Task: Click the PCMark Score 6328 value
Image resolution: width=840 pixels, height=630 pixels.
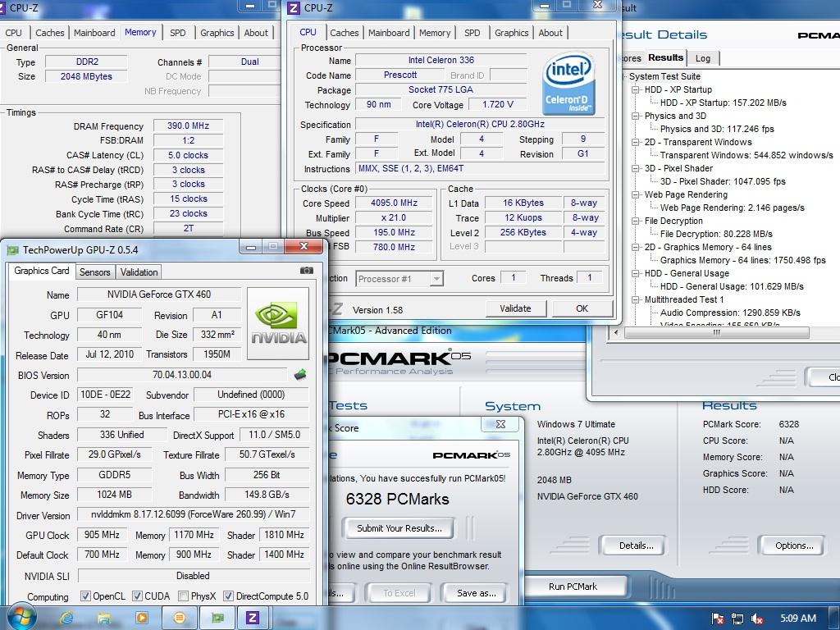Action: [x=788, y=424]
